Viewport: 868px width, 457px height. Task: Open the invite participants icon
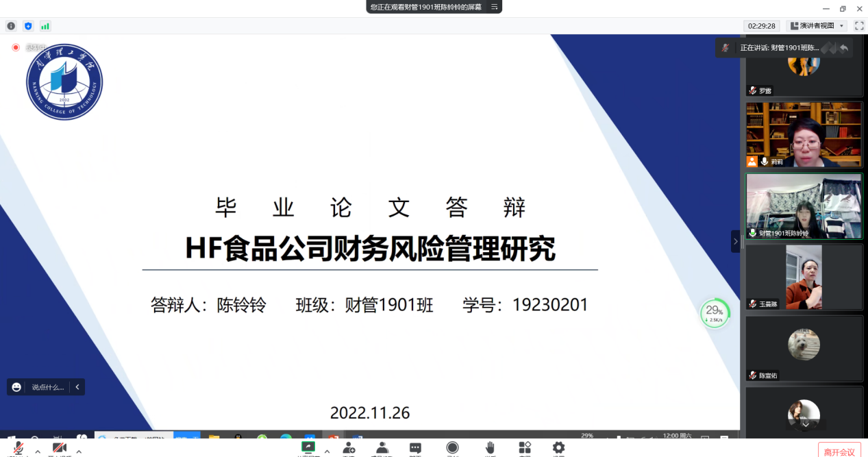349,448
